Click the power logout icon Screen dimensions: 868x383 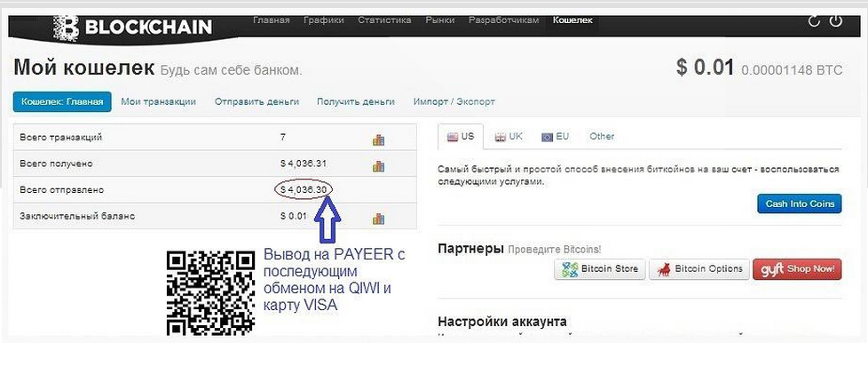point(835,21)
